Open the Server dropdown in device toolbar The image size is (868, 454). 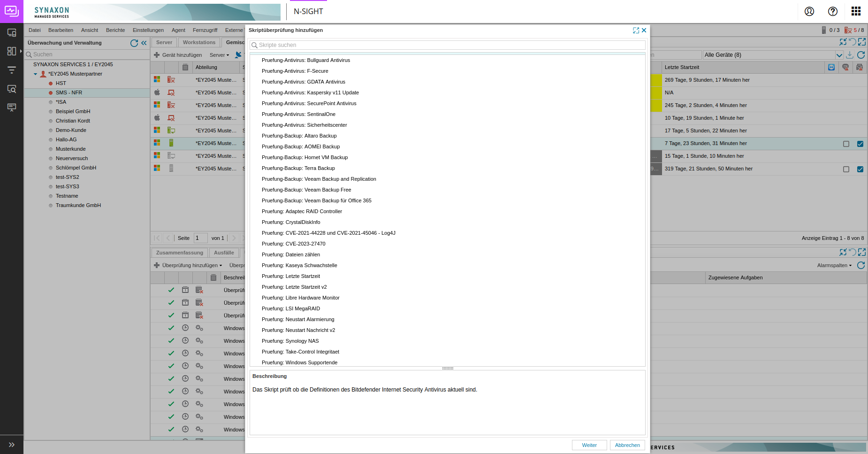[x=219, y=55]
